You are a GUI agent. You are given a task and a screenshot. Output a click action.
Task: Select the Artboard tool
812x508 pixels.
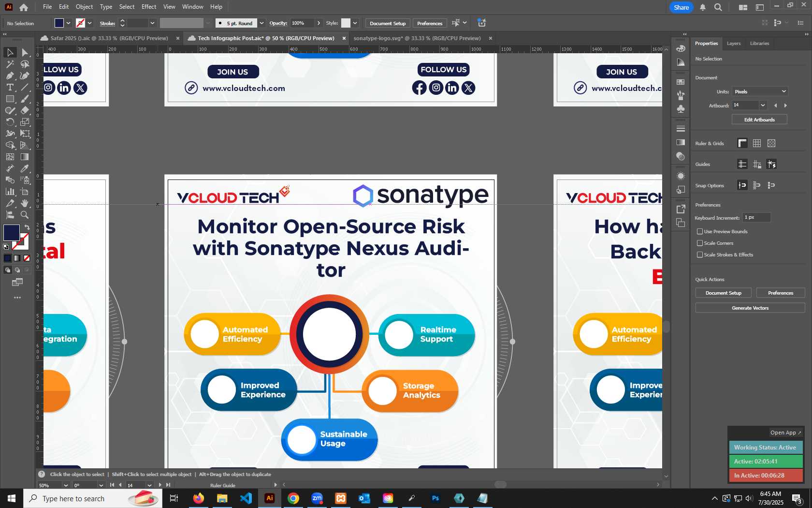25,192
